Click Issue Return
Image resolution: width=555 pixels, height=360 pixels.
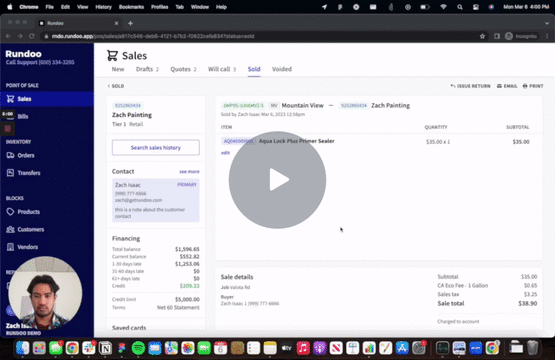tap(470, 86)
